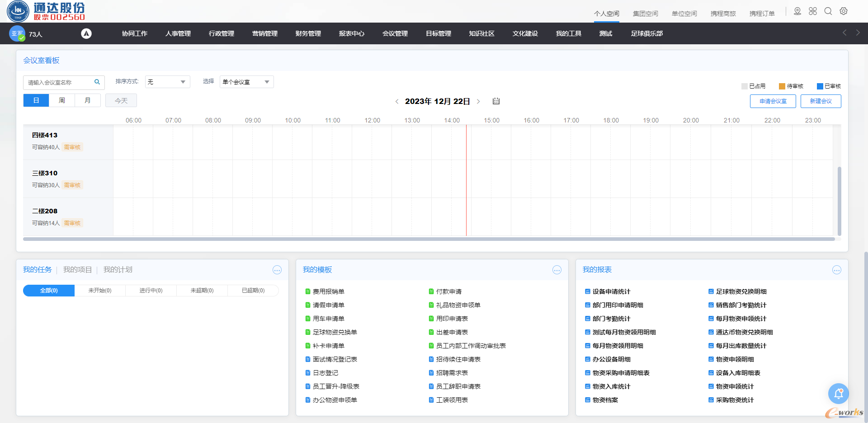868x423 pixels.
Task: Filter tasks by 未超期(0)
Action: coord(202,291)
